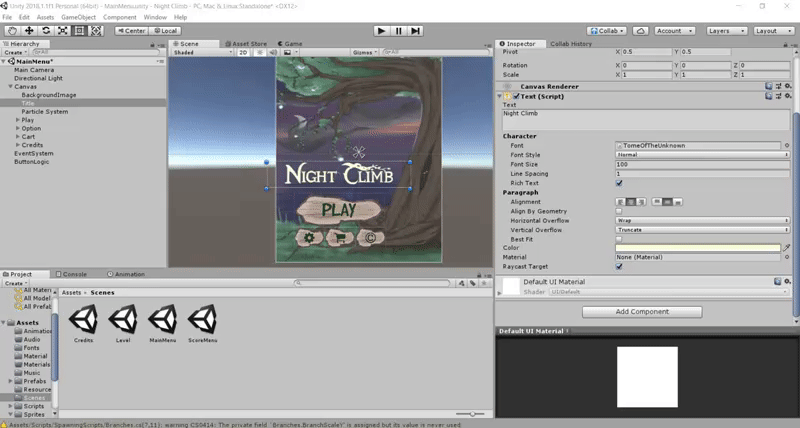Select the BackgroundImage object in Hierarchy
The width and height of the screenshot is (800, 428).
point(49,95)
